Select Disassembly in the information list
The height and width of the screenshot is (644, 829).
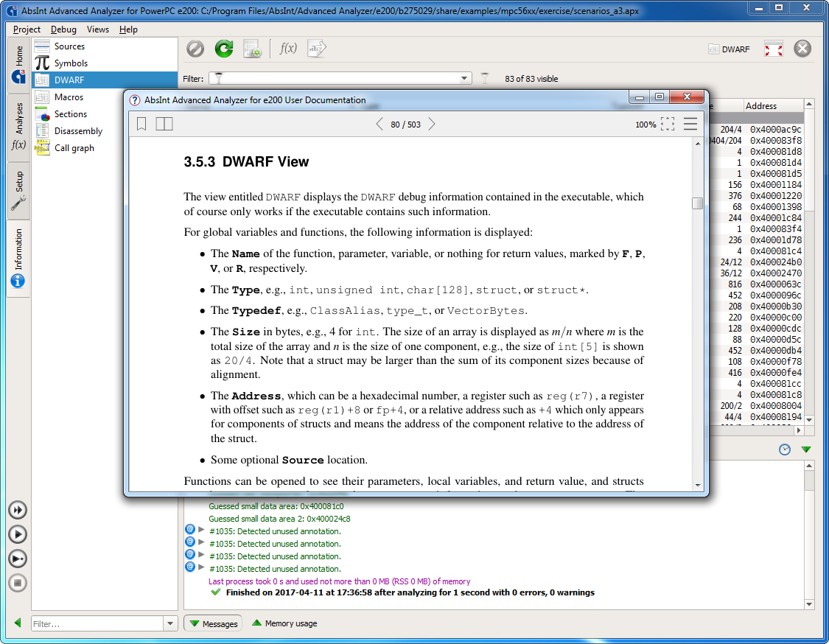coord(105,131)
